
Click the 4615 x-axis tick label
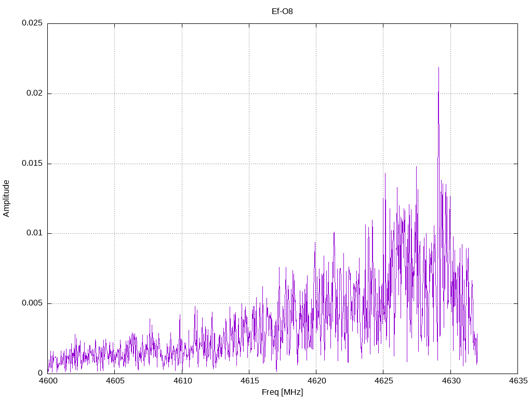tap(249, 381)
